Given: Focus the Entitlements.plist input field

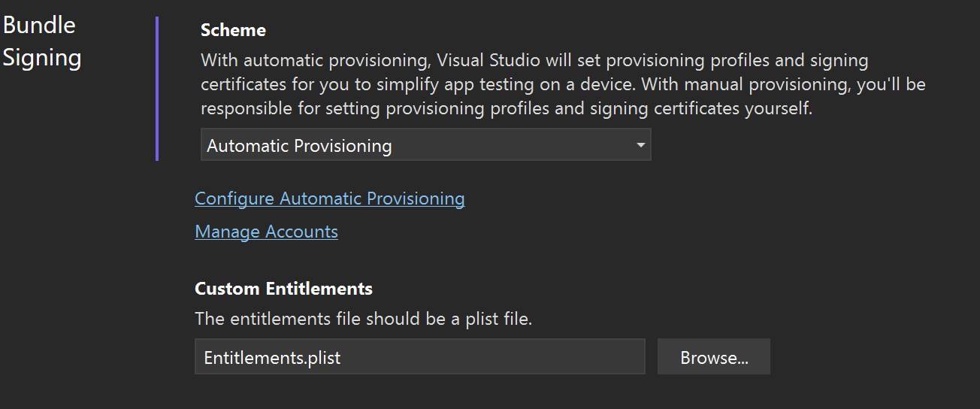Looking at the screenshot, I should point(419,357).
